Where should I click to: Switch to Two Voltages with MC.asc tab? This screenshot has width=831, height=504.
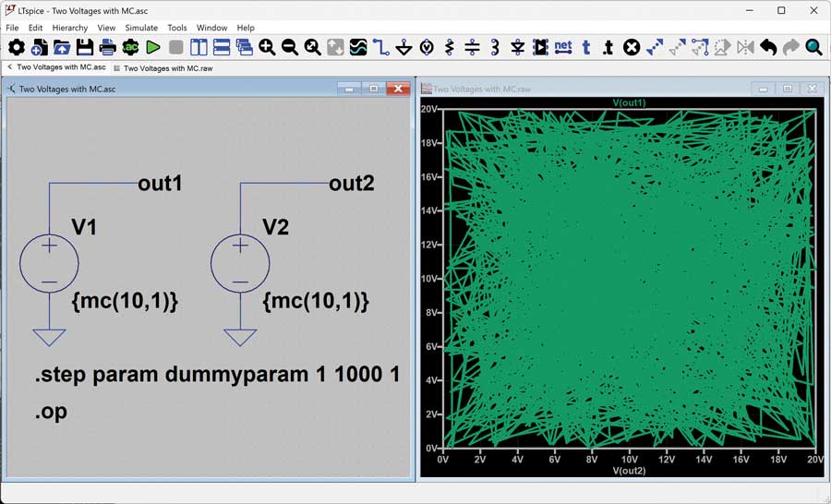61,67
